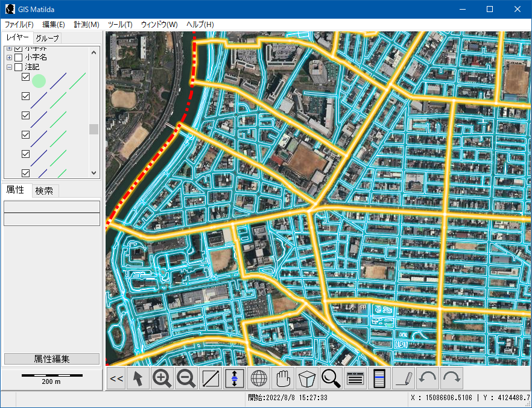
Task: Select the pencil edit tool
Action: click(404, 378)
